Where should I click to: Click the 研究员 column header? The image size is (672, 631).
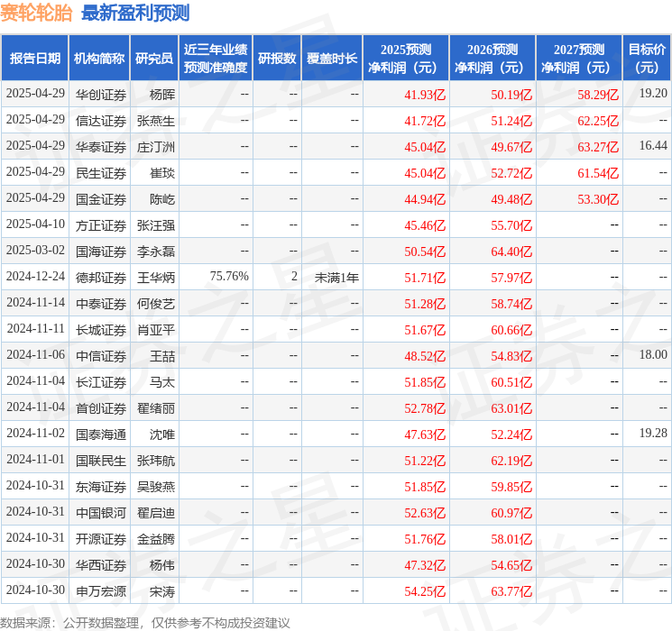154,59
